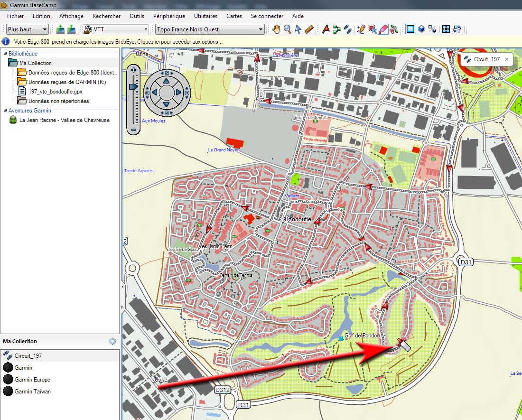The height and width of the screenshot is (420, 522).
Task: Open the VTT activity profile dropdown
Action: 116,29
